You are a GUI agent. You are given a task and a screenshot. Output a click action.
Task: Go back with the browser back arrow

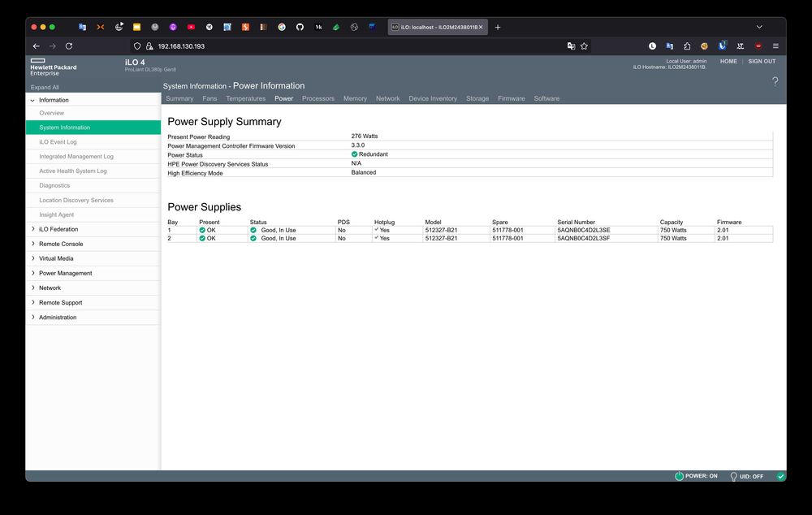[x=37, y=46]
